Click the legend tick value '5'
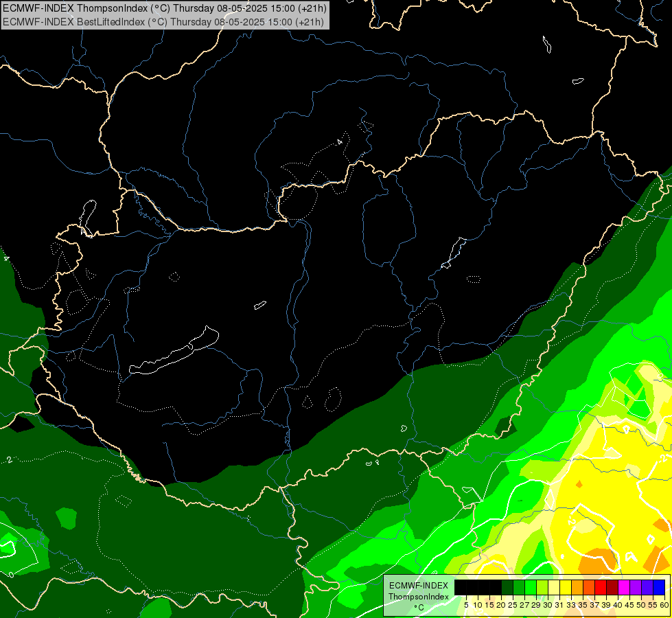672x618 pixels. pos(466,605)
